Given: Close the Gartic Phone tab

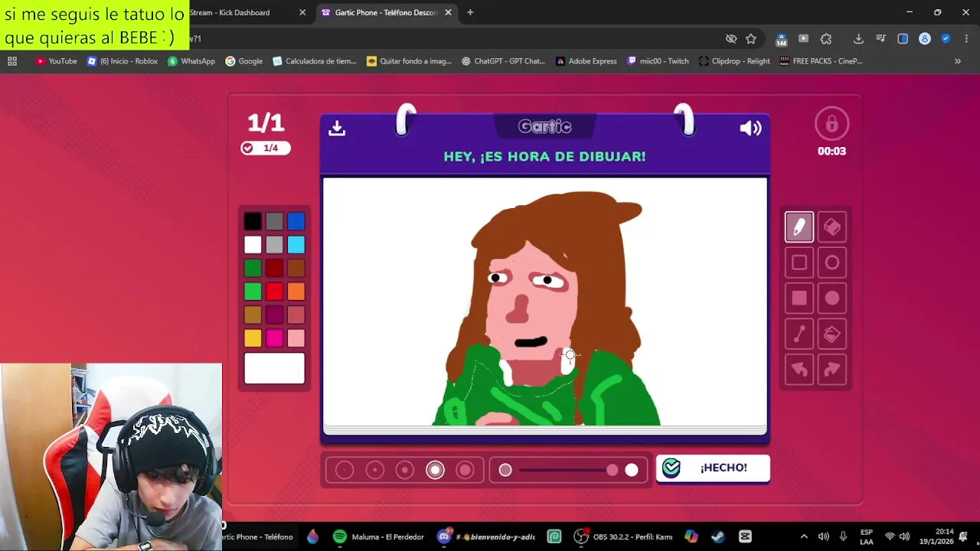Looking at the screenshot, I should tap(448, 12).
